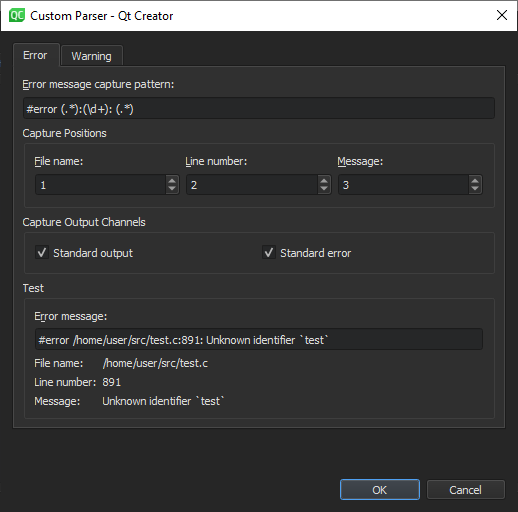Click the 'Line number:' label above the spin box
The width and height of the screenshot is (518, 512).
click(216, 161)
